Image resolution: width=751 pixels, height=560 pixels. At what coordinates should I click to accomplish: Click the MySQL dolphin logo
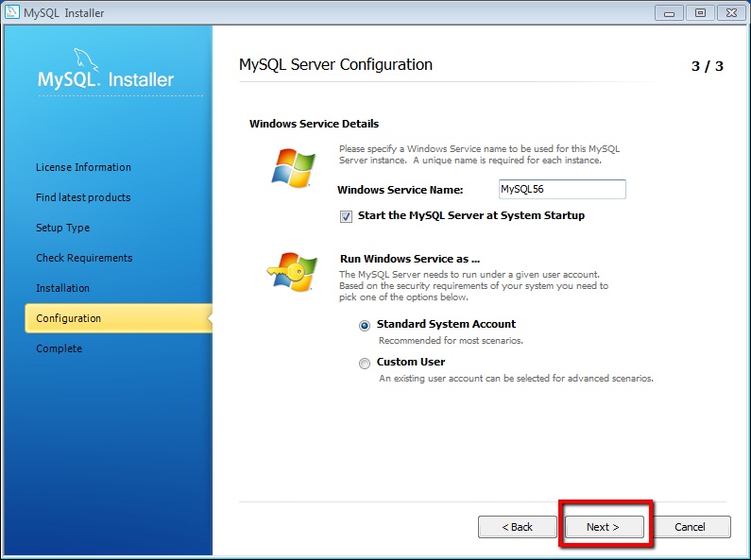point(86,59)
